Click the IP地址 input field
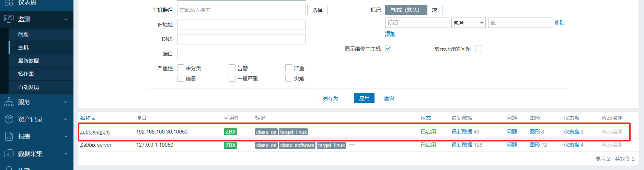This screenshot has height=170, width=644. click(x=241, y=25)
